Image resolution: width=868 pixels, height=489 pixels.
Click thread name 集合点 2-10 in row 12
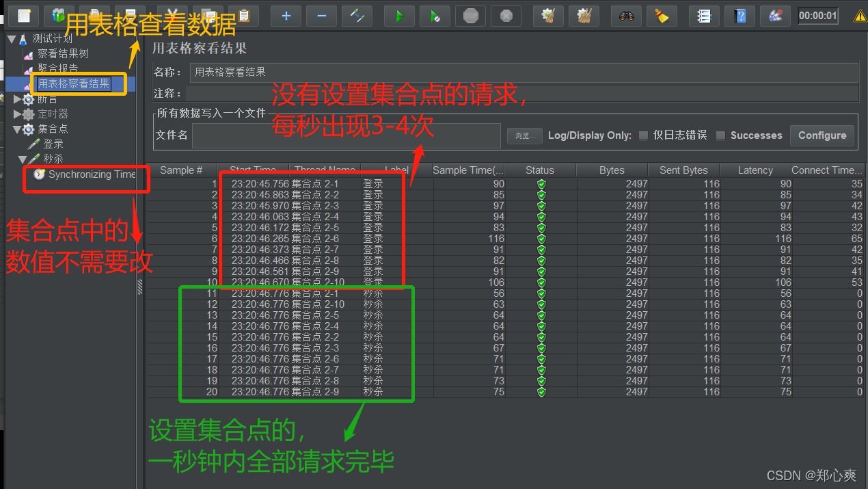tap(318, 304)
